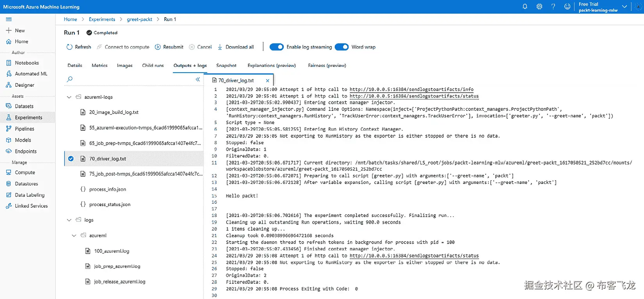Open Notebooks in the sidebar
The width and height of the screenshot is (644, 299).
point(23,63)
